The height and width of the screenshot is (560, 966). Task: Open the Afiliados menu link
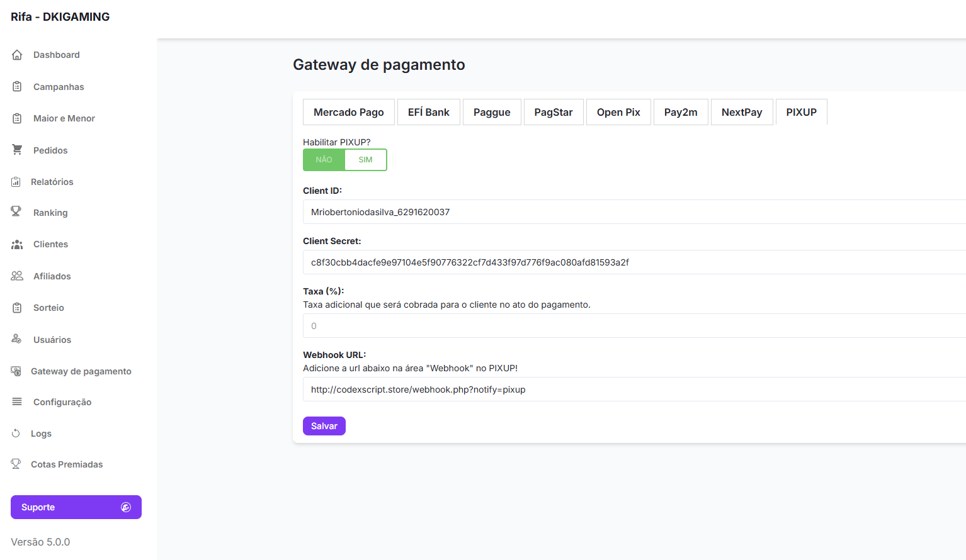(x=52, y=276)
